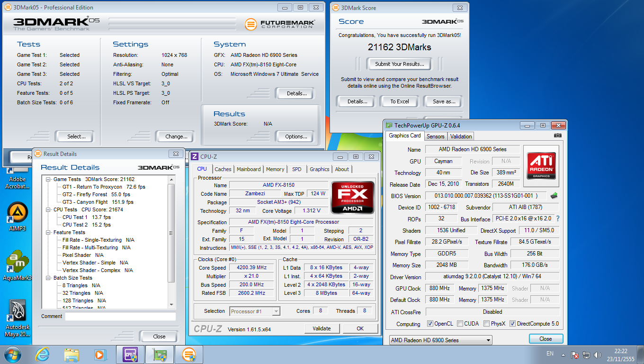Click the Save as button
The image size is (644, 364).
(444, 101)
